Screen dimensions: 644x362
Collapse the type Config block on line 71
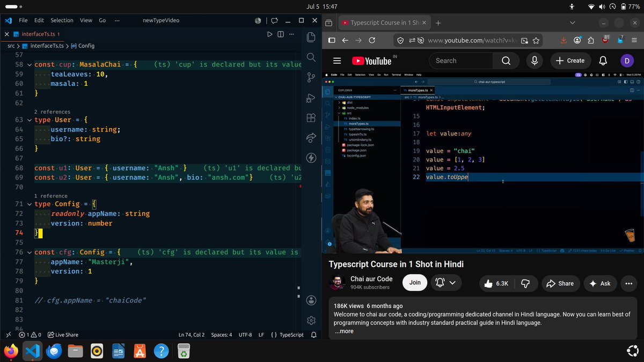[x=29, y=204]
